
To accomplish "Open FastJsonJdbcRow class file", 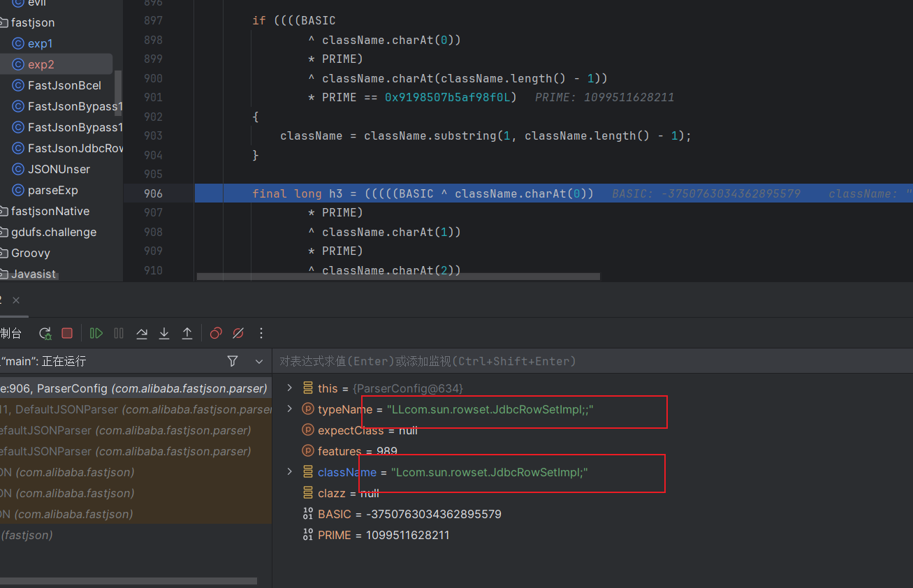I will click(75, 148).
